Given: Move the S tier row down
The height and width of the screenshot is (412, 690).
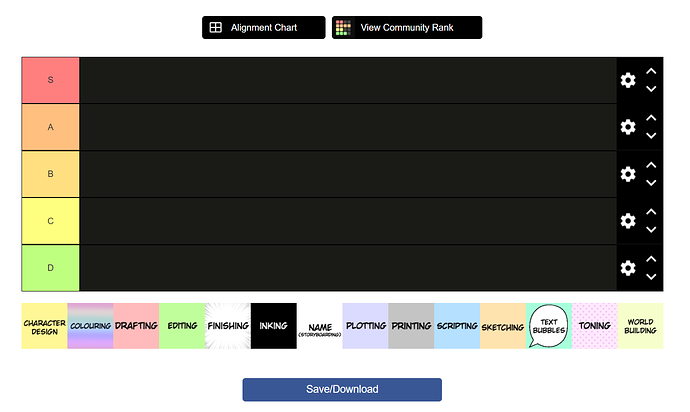Looking at the screenshot, I should 651,89.
